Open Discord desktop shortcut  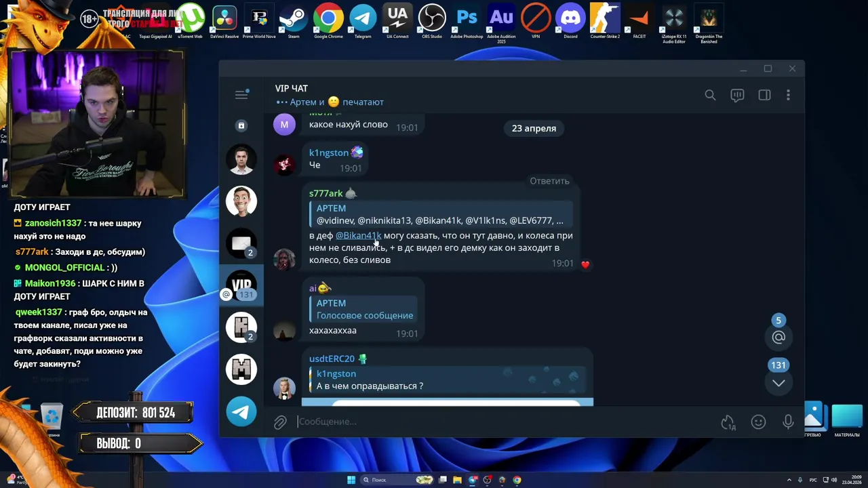(570, 21)
